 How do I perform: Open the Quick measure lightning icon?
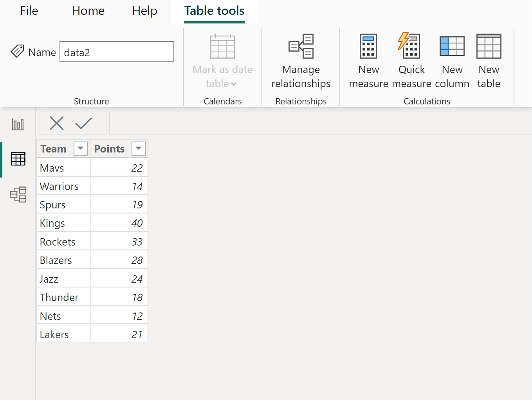click(409, 46)
